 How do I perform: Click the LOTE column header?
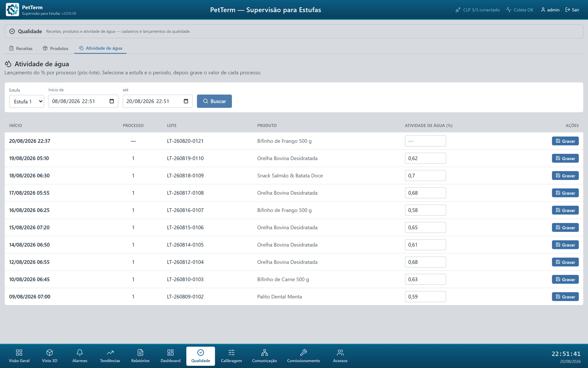click(x=172, y=125)
